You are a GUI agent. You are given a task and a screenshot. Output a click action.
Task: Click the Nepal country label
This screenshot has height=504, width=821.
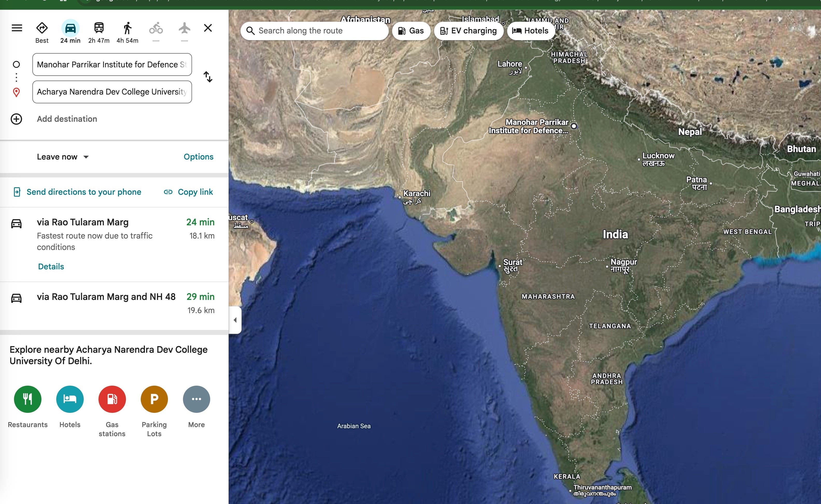(x=690, y=132)
